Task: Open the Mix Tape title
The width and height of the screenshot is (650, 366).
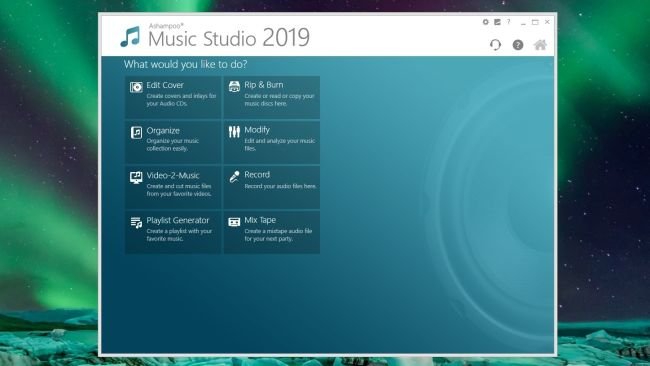Action: click(x=260, y=220)
